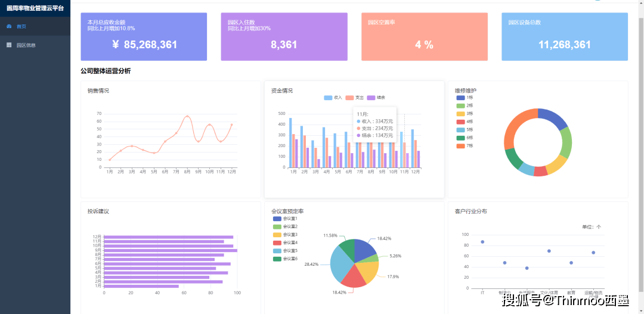Open the 首页 sidebar menu item
The height and width of the screenshot is (314, 644).
[x=35, y=26]
